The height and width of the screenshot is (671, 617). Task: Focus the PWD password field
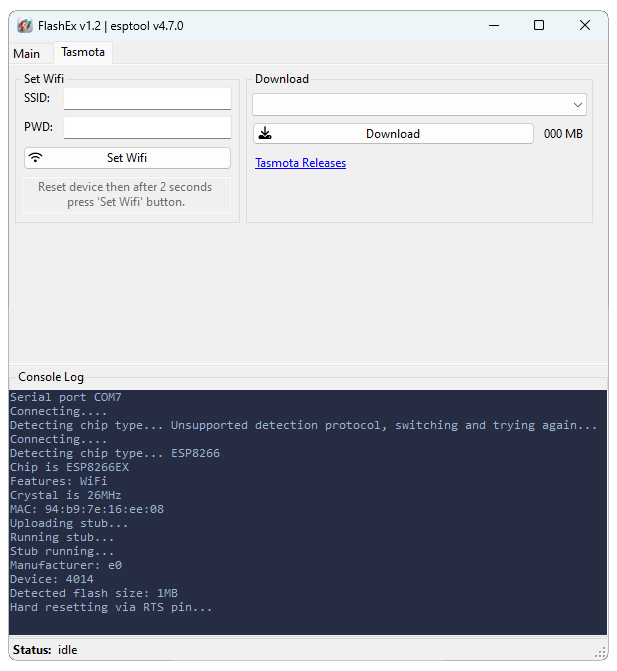[148, 128]
